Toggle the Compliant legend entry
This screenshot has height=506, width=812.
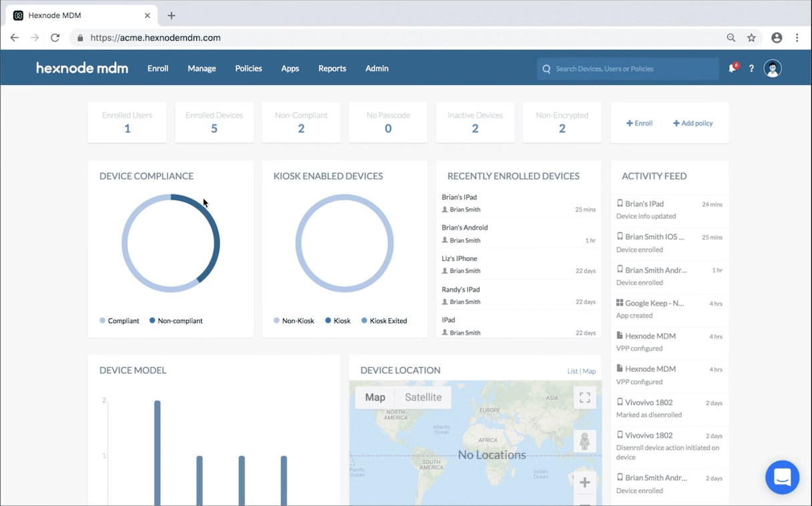[x=120, y=321]
